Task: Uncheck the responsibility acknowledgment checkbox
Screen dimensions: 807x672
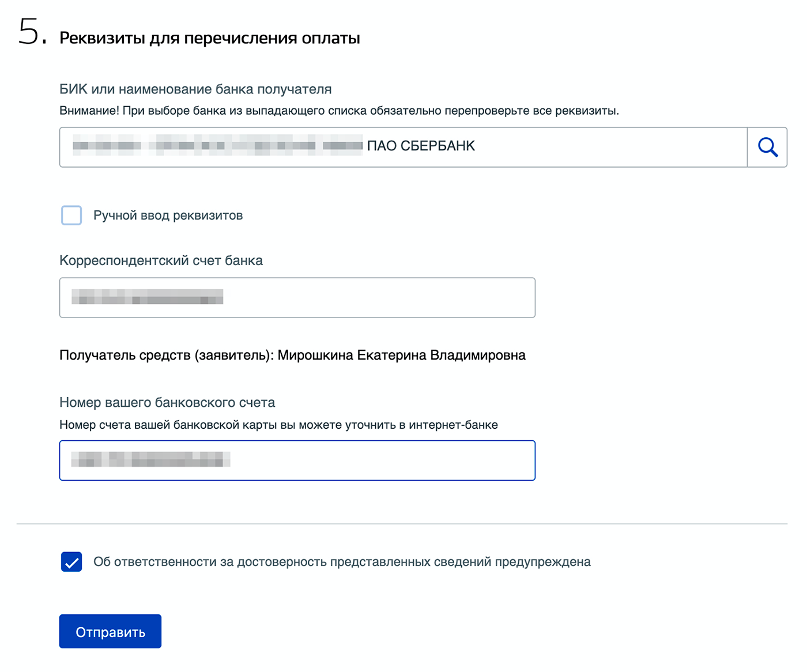Action: pyautogui.click(x=71, y=562)
